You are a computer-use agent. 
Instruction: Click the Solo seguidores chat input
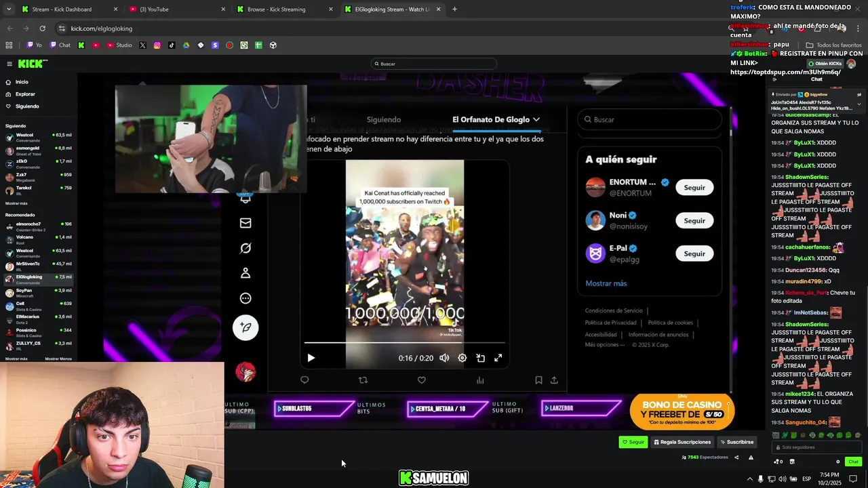(817, 447)
